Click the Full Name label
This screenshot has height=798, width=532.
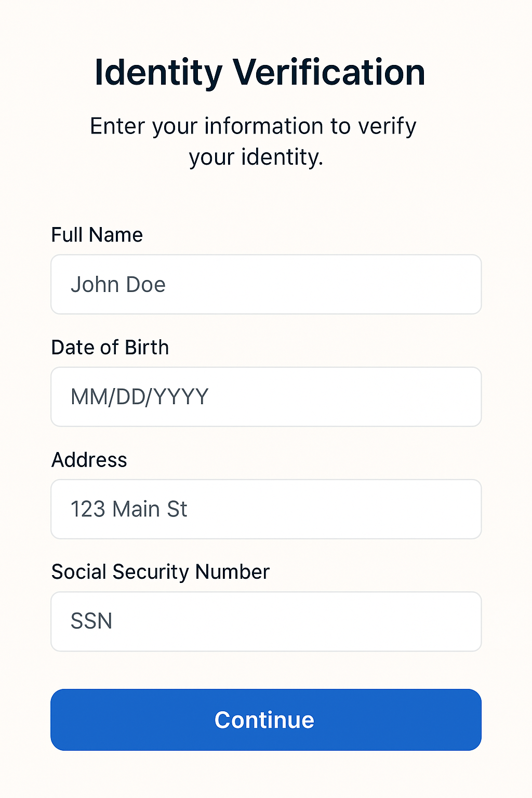pos(97,235)
